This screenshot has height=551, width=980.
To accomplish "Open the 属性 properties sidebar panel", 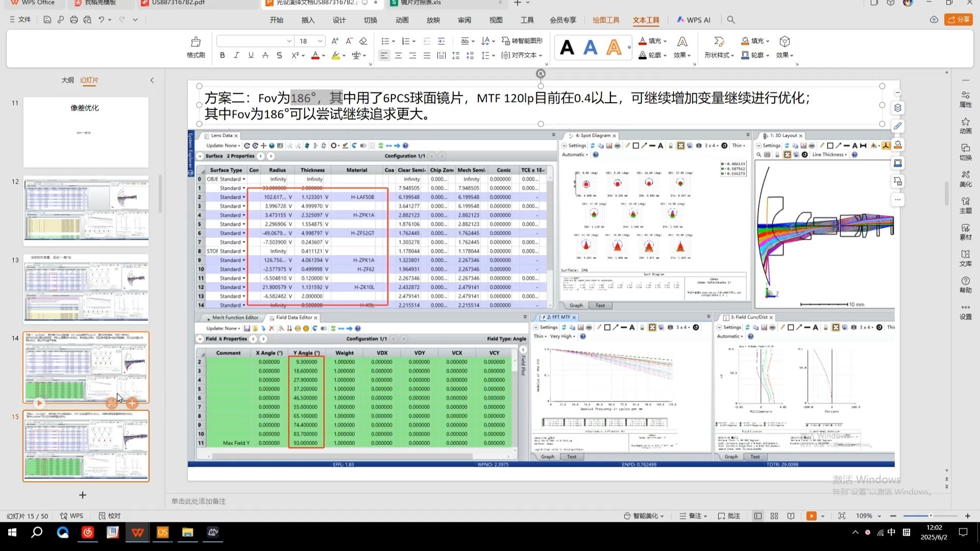I will pos(965,99).
